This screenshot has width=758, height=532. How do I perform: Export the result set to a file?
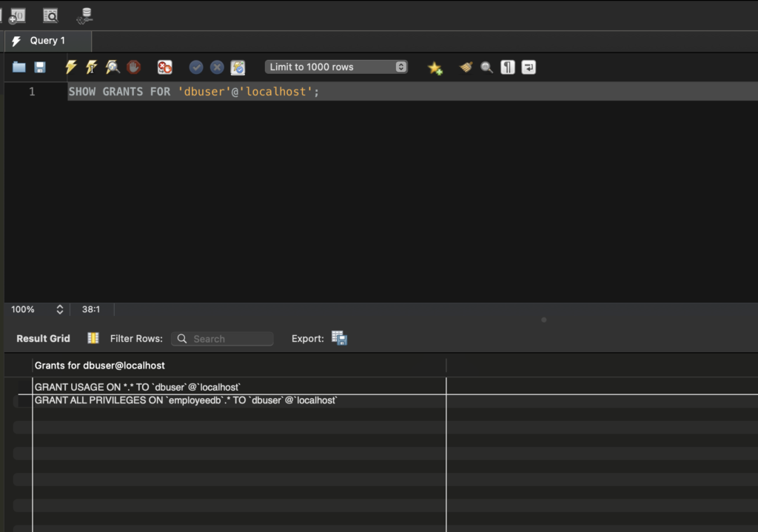click(339, 338)
